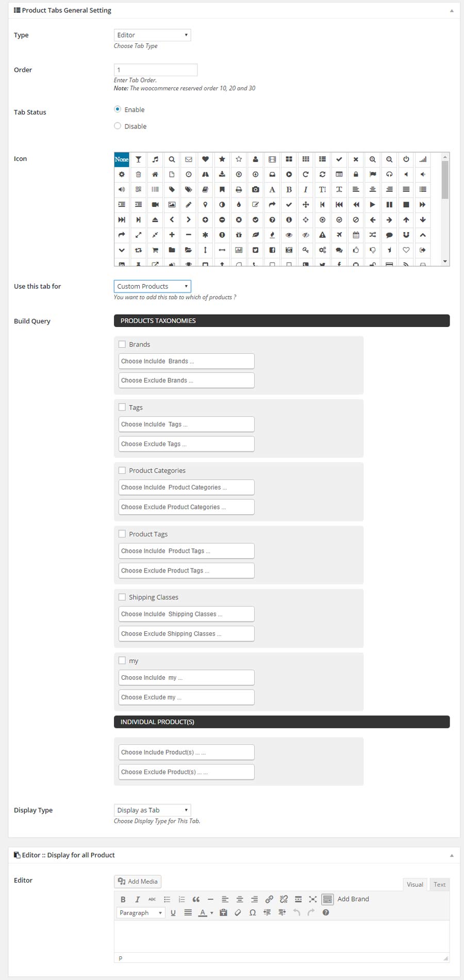Open the text color picker arrow
This screenshot has height=980, width=464.
[x=212, y=913]
